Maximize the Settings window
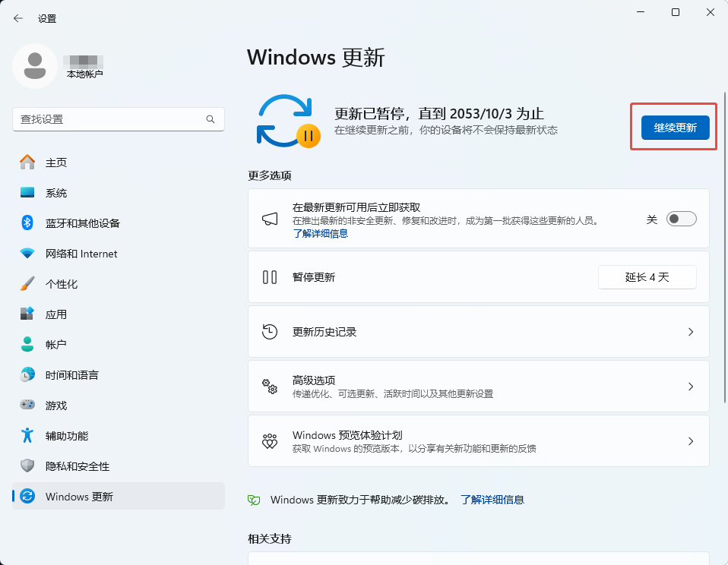The width and height of the screenshot is (728, 565). [676, 12]
